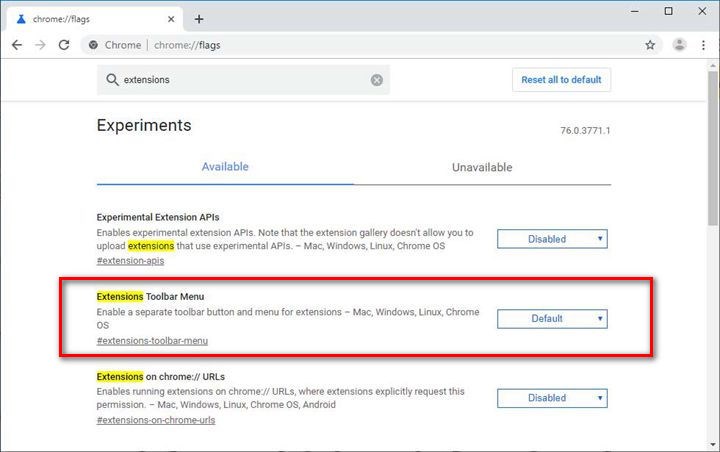Viewport: 720px width, 452px height.
Task: Click the Extensions on chrome:// URLs heading
Action: click(x=161, y=377)
